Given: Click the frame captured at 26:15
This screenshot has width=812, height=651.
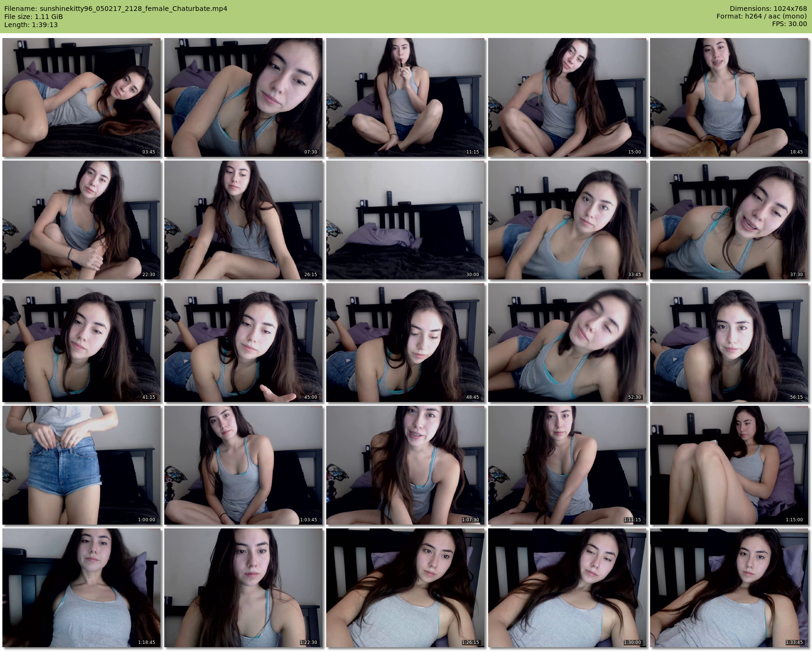Looking at the screenshot, I should pos(244,220).
